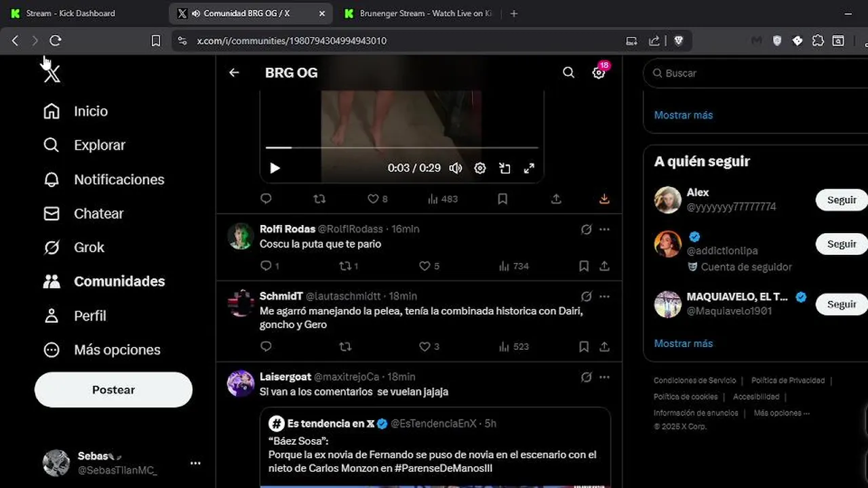Open community settings gear with badge
The height and width of the screenshot is (488, 868).
[x=599, y=73]
